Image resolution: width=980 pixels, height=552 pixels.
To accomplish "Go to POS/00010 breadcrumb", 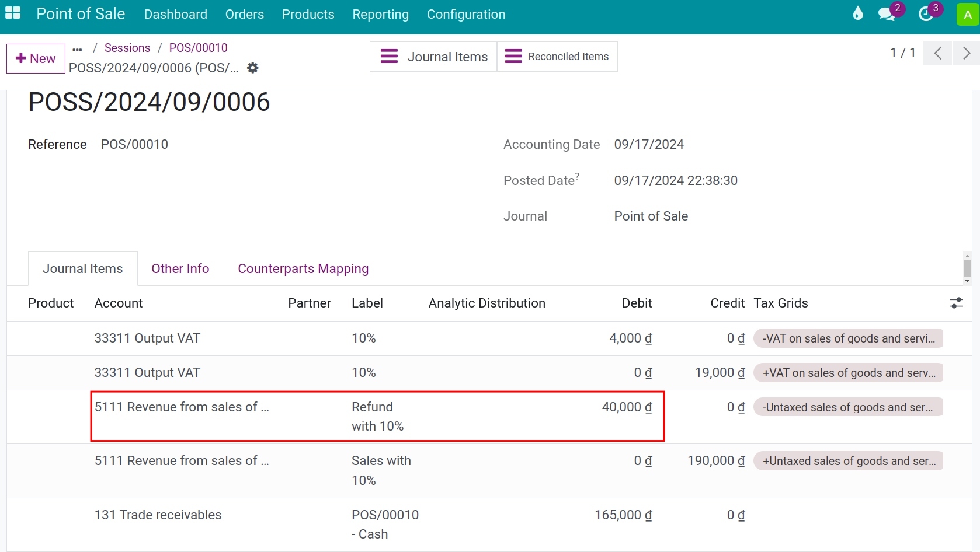I will 199,48.
